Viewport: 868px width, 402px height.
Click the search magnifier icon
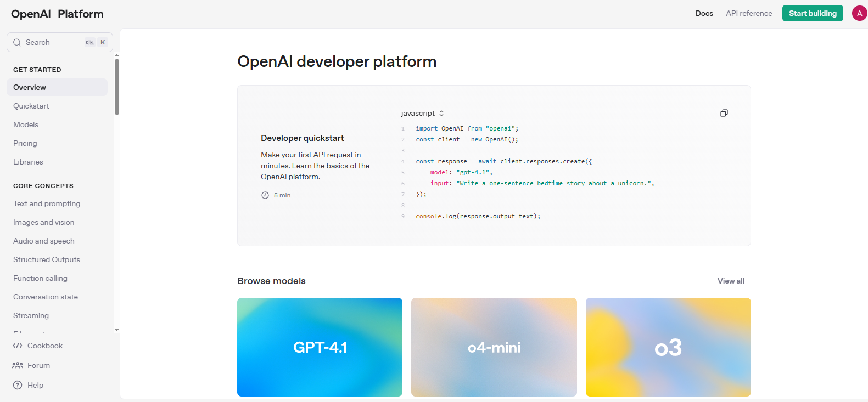pos(17,42)
